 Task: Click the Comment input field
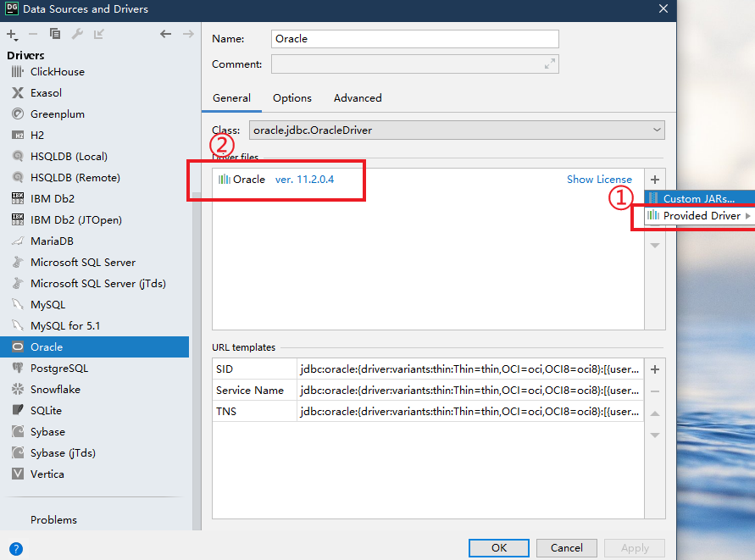click(x=415, y=64)
